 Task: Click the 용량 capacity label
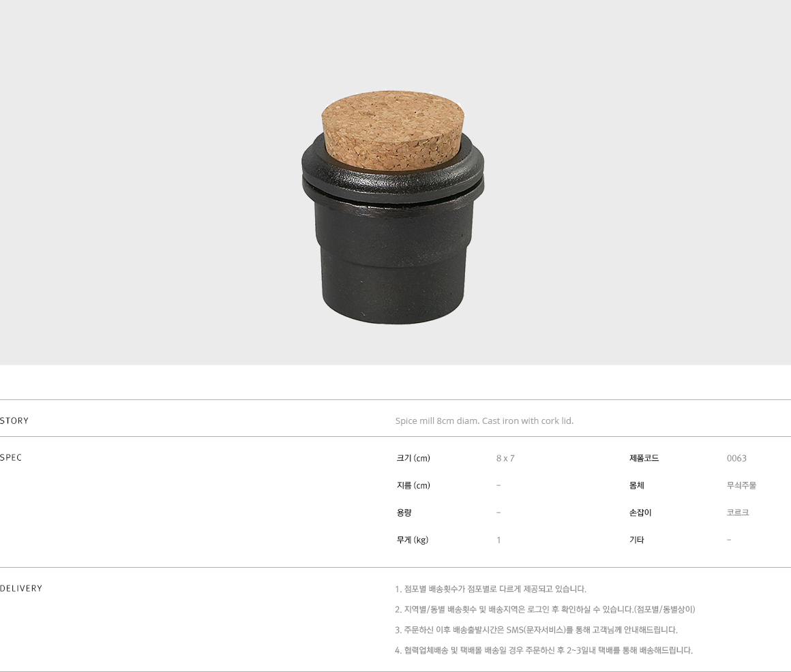(404, 513)
